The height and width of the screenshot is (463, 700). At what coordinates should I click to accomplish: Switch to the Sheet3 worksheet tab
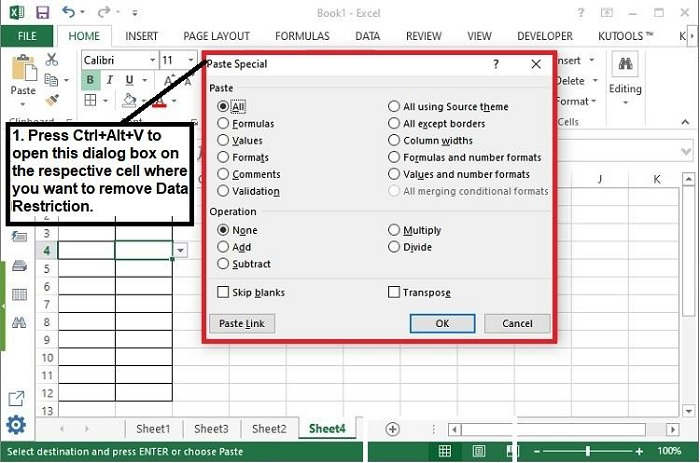pos(211,429)
